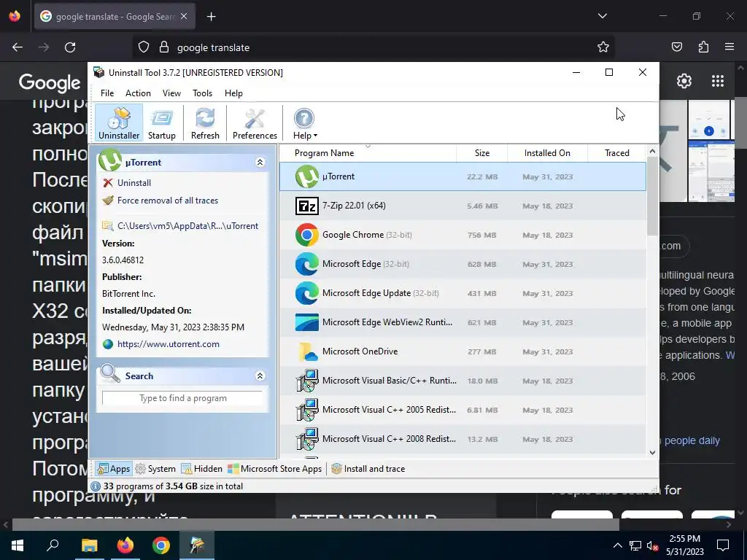
Task: Open the Firefox Pocket save icon
Action: click(x=676, y=47)
